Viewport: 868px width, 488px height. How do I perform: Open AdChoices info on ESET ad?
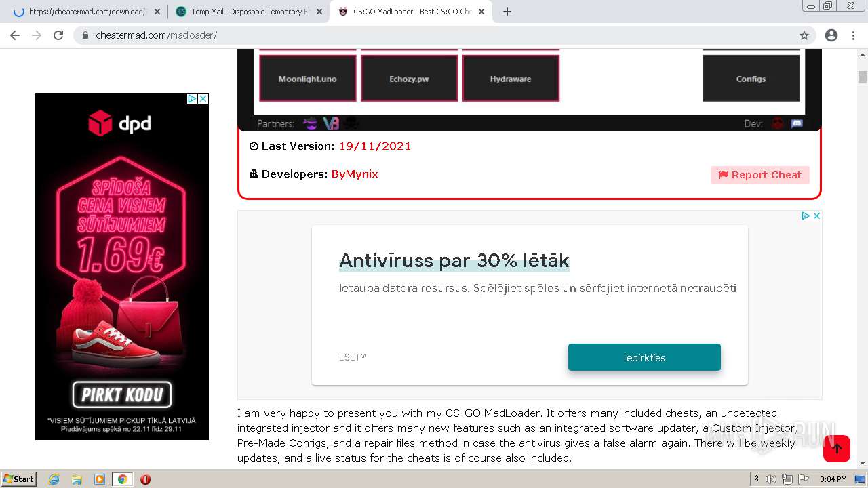pyautogui.click(x=806, y=216)
